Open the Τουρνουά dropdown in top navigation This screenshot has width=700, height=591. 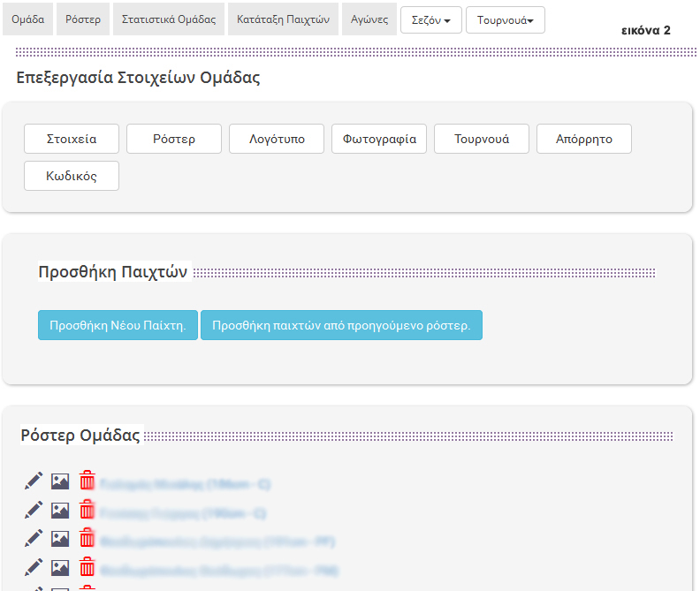click(x=505, y=19)
